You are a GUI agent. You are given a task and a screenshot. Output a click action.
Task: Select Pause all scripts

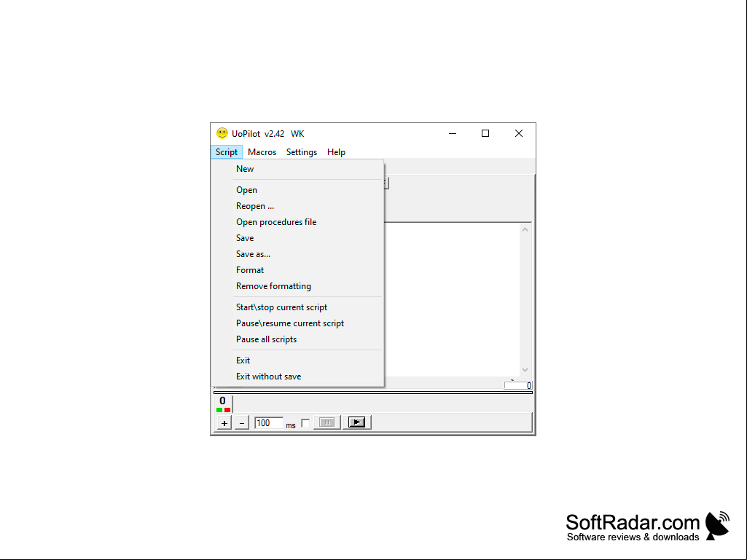tap(297, 339)
